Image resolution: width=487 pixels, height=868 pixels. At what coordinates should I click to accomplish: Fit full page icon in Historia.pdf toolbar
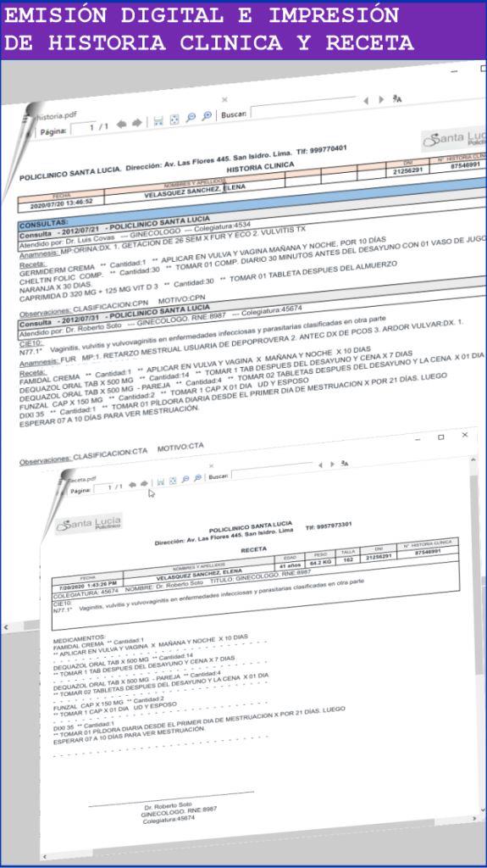pos(174,120)
